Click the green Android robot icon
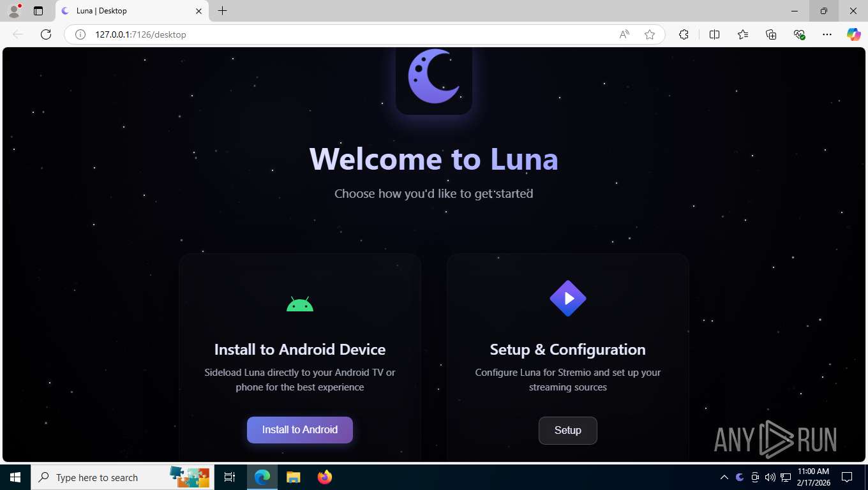 point(300,304)
